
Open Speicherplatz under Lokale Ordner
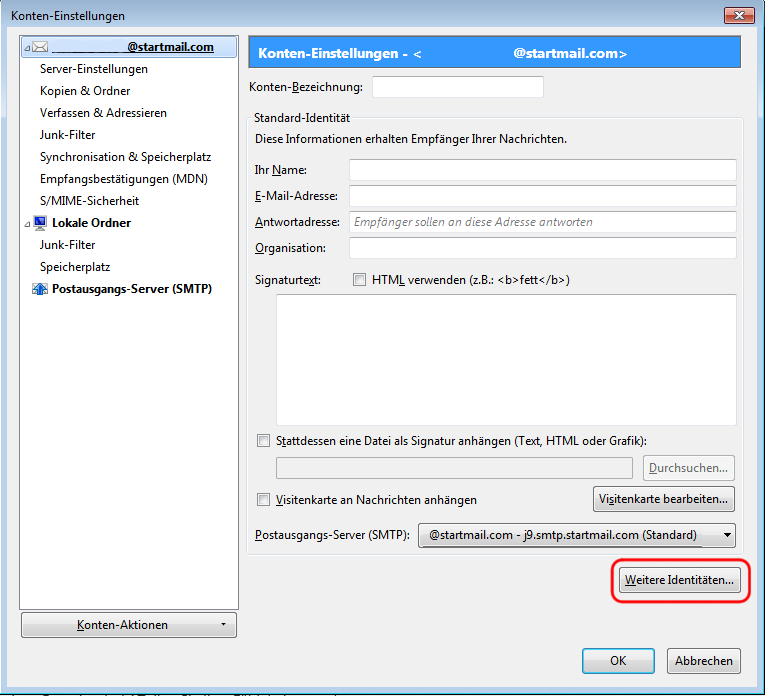(x=75, y=267)
